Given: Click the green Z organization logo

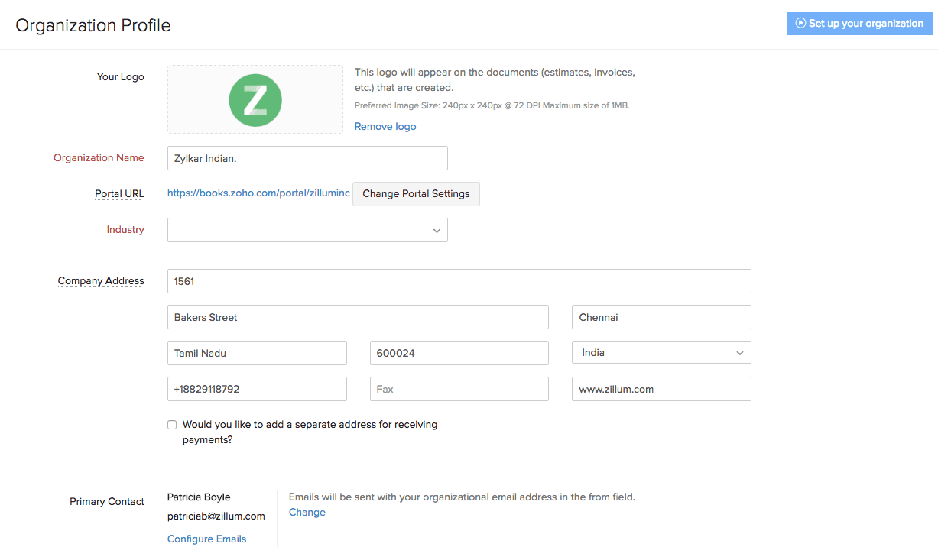Looking at the screenshot, I should (x=255, y=100).
